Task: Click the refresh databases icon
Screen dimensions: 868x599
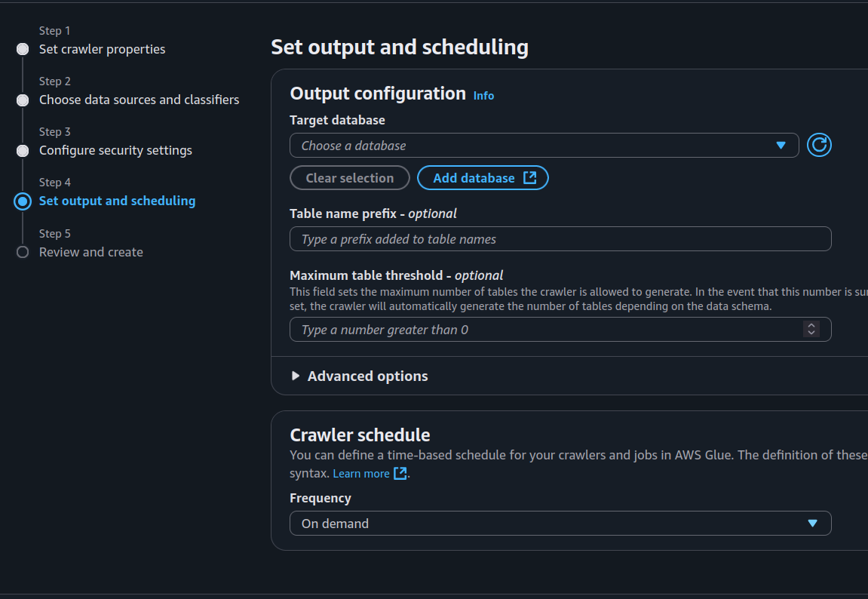Action: [819, 145]
